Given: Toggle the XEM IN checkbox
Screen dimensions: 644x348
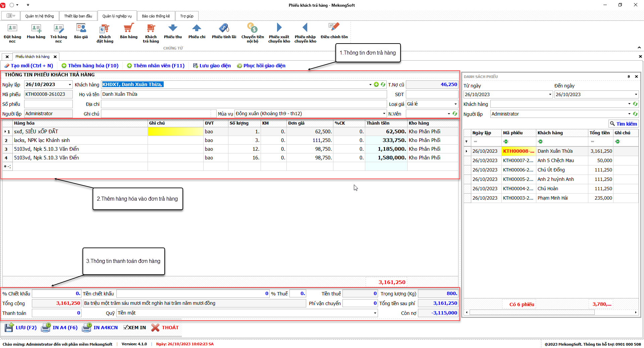Looking at the screenshot, I should pos(125,328).
